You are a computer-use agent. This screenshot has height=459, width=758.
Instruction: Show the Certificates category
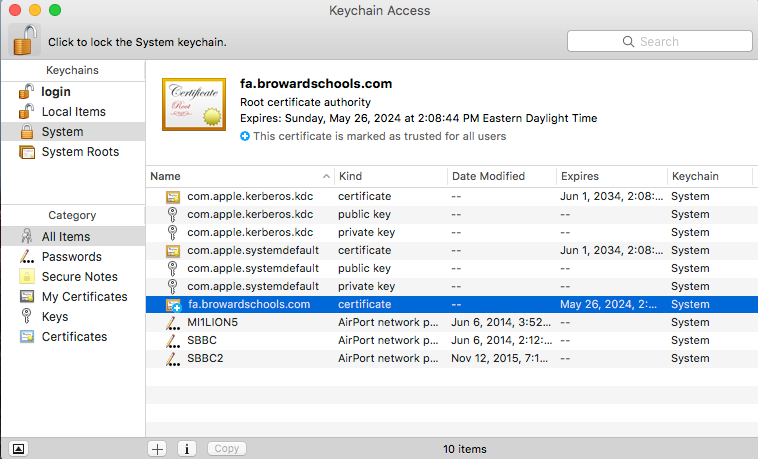73,336
